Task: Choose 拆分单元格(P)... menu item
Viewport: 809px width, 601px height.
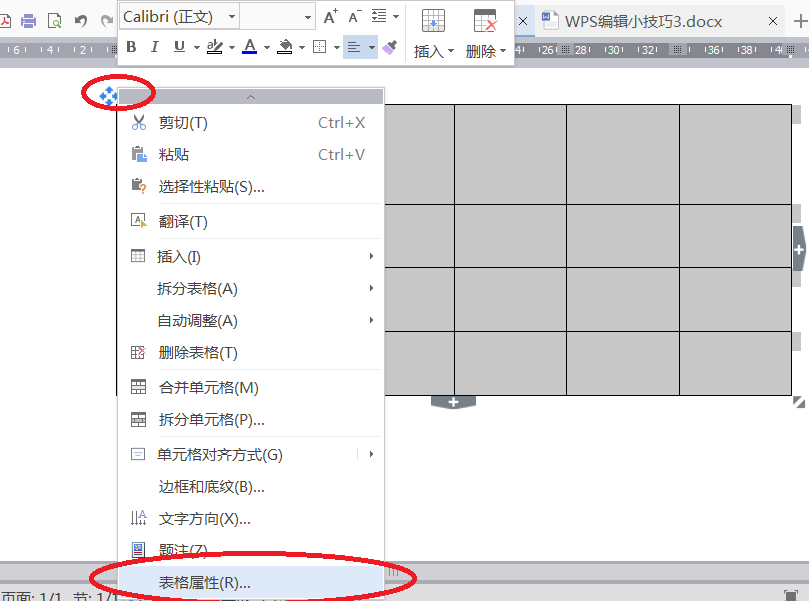Action: pos(251,420)
